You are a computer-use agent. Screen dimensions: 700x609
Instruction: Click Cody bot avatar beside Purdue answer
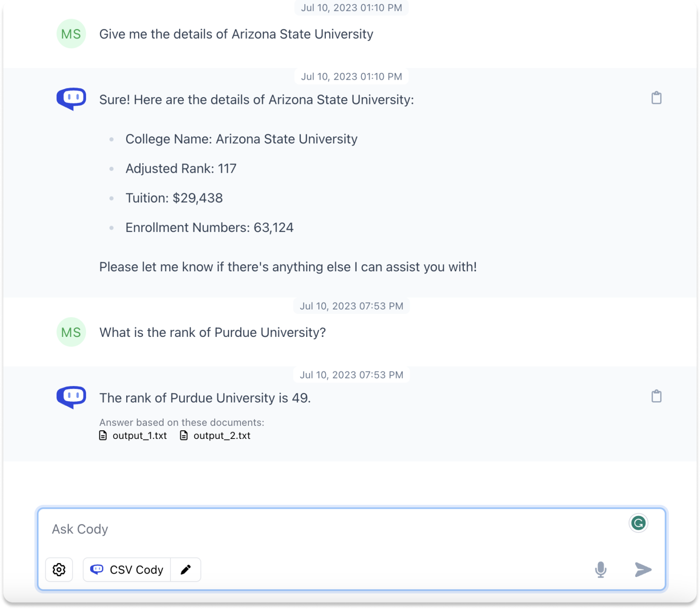[71, 397]
